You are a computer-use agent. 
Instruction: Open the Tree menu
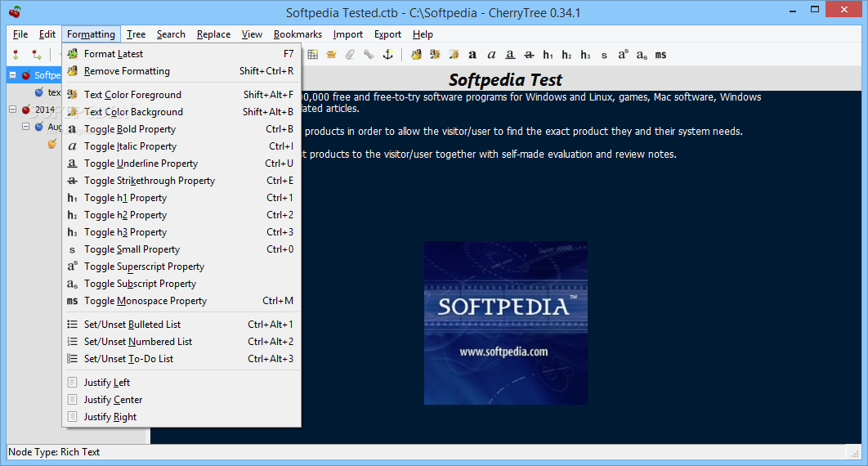click(136, 34)
